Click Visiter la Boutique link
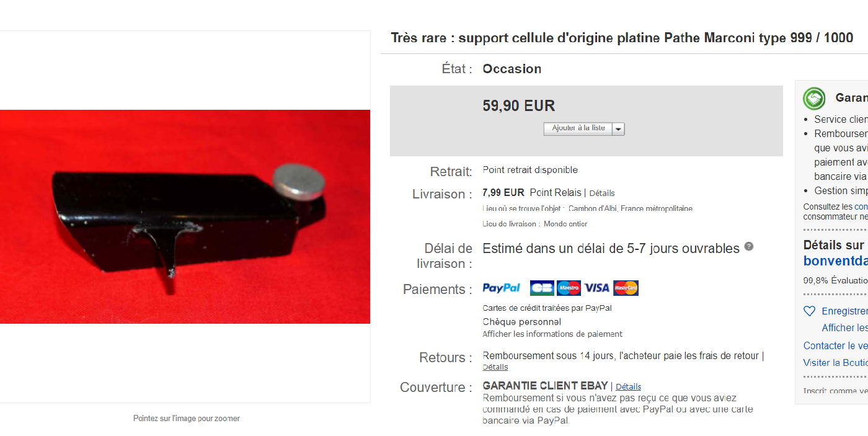The height and width of the screenshot is (436, 868). click(x=836, y=363)
